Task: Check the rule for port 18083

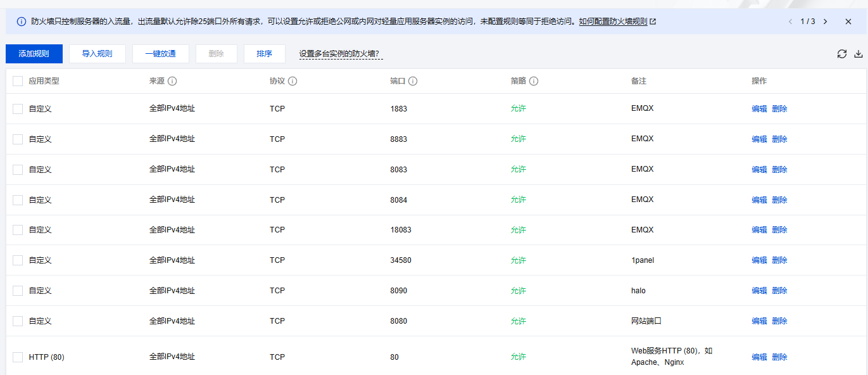Action: click(x=18, y=230)
